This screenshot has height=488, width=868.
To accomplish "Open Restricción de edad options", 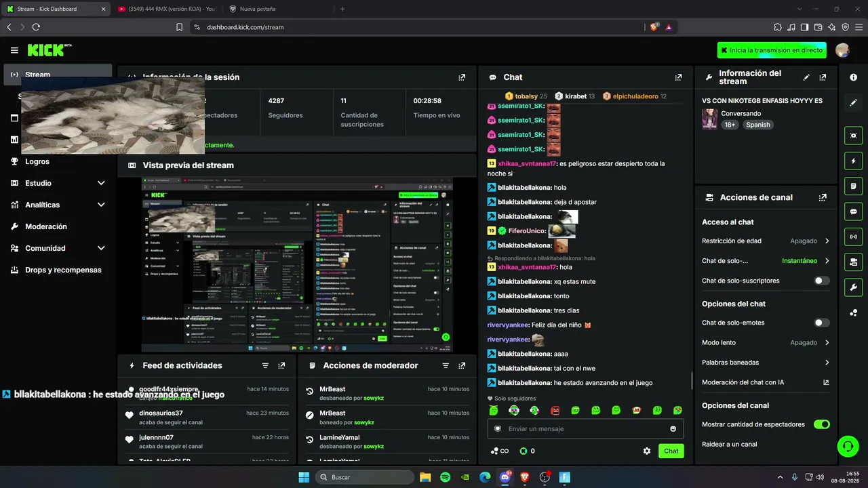I will pos(766,241).
